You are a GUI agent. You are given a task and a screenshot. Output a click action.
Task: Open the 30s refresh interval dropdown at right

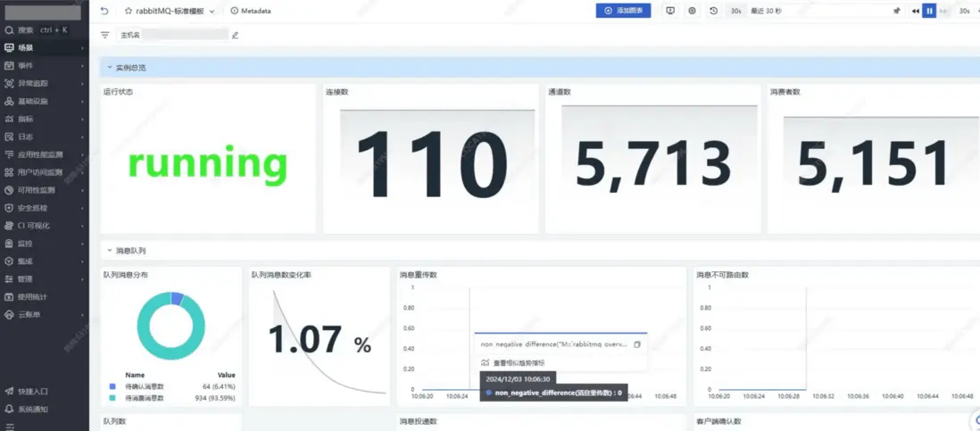point(966,11)
